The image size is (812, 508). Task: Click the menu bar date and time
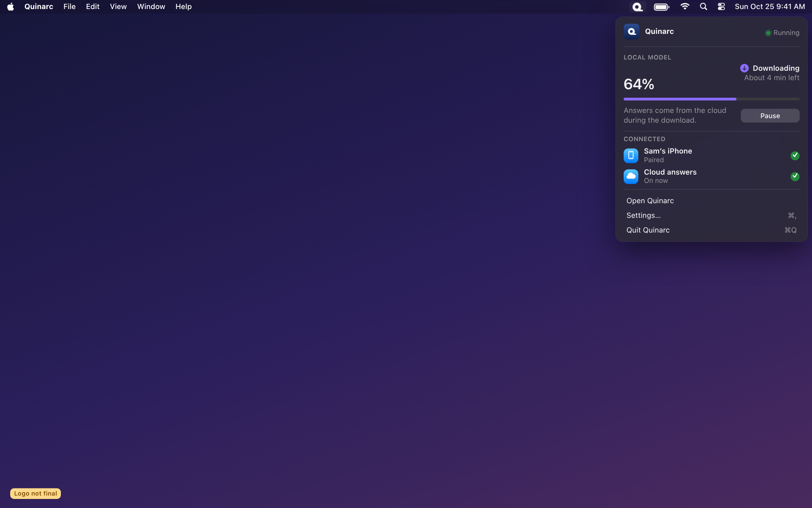770,6
